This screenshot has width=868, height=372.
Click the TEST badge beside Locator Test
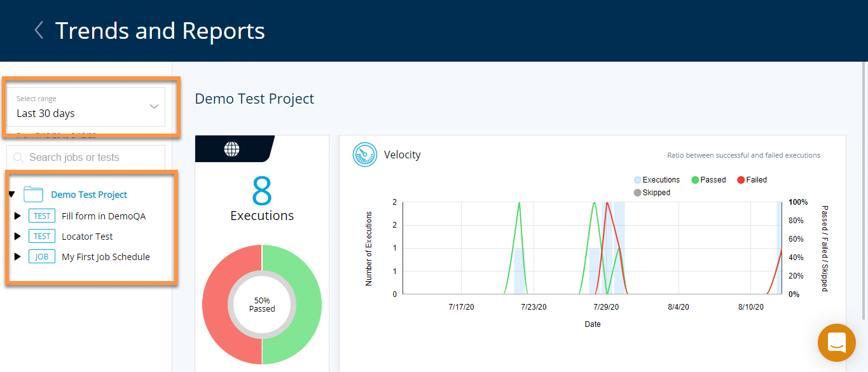pos(42,237)
